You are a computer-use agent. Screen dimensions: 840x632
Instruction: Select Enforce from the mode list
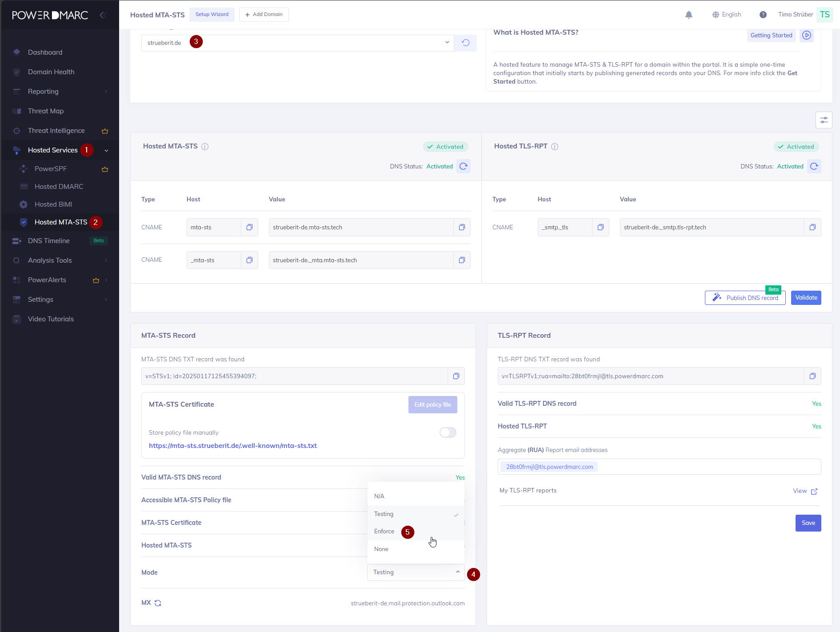(x=384, y=532)
